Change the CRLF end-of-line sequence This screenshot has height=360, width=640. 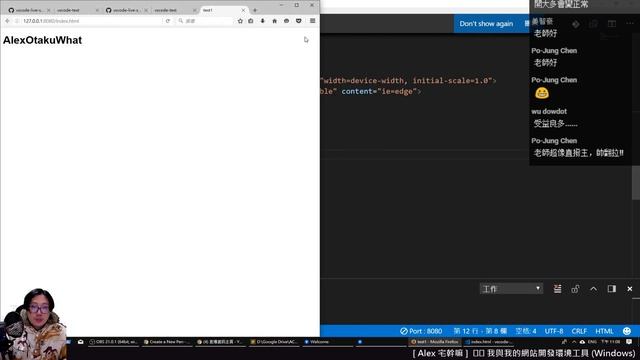click(579, 331)
